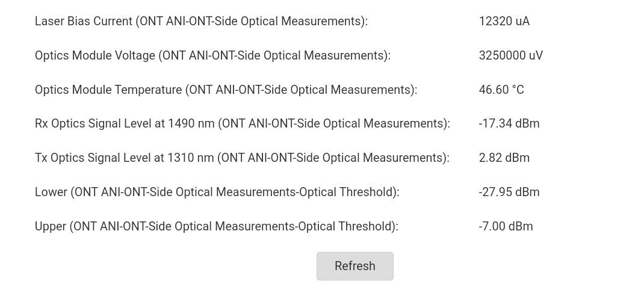Image resolution: width=644 pixels, height=296 pixels.
Task: Click the 1490 nm text in Rx row
Action: point(191,123)
